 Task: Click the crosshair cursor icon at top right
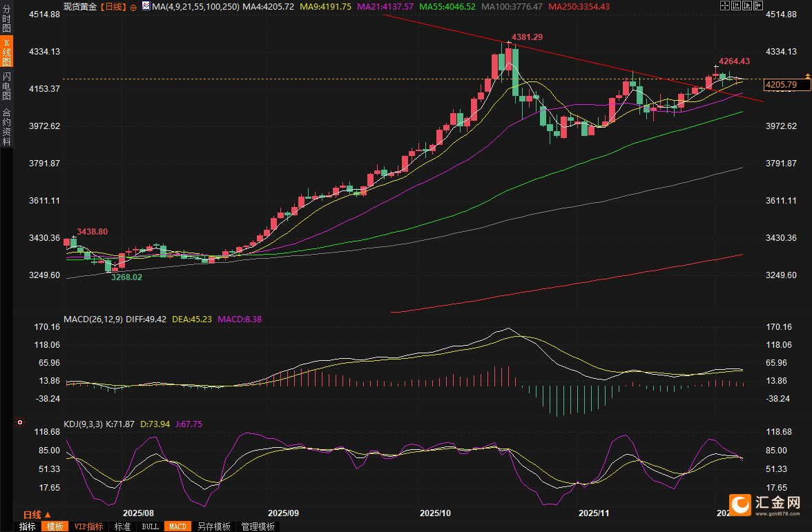[x=725, y=6]
